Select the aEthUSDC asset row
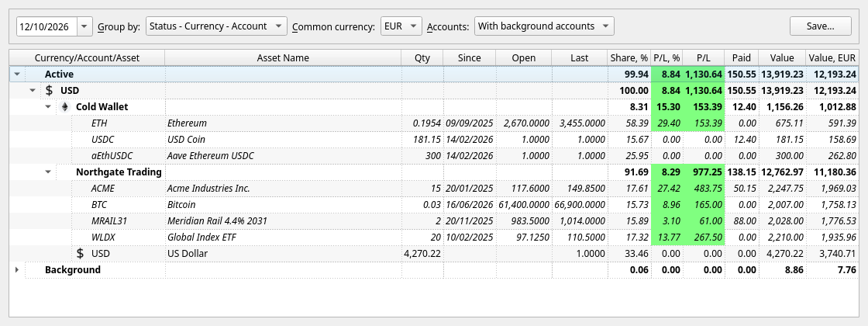The width and height of the screenshot is (868, 326). click(x=434, y=156)
